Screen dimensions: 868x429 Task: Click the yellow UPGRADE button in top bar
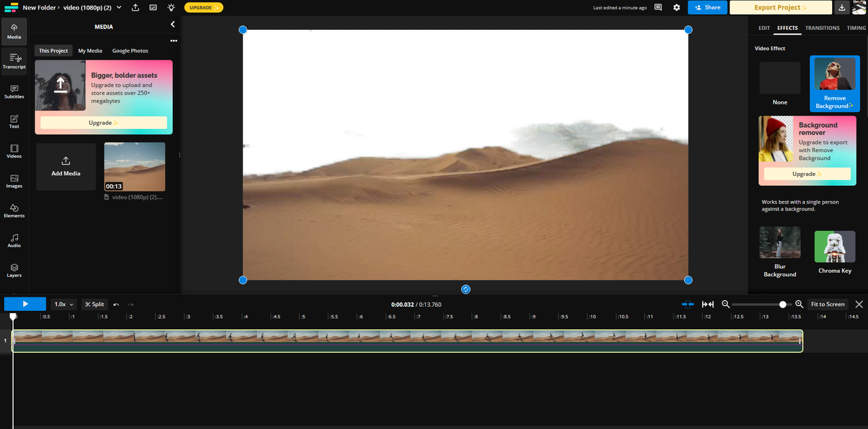click(x=203, y=7)
